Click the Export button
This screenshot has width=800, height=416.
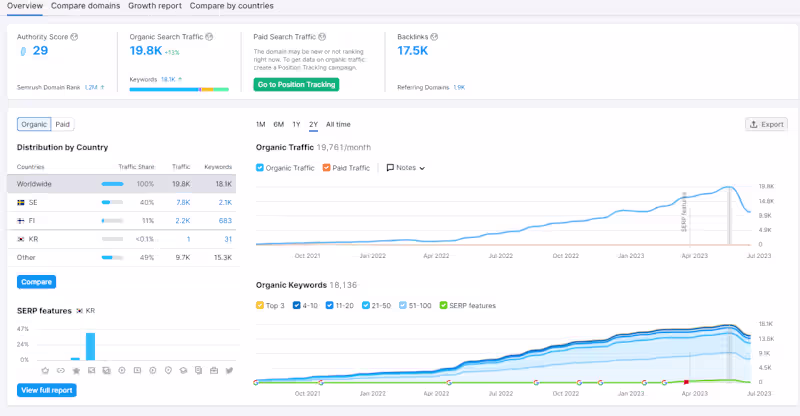(766, 125)
